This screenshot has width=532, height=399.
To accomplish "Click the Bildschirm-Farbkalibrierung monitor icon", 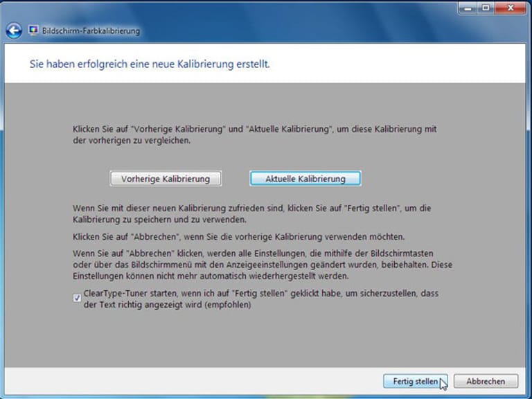I will [x=33, y=30].
